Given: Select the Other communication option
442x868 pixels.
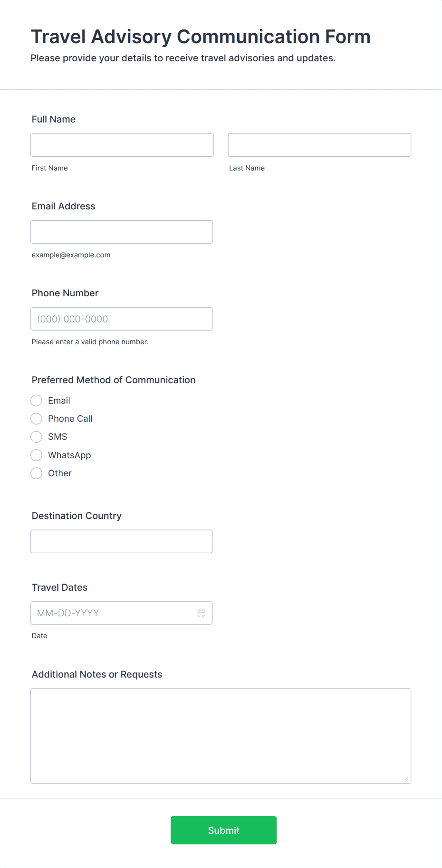Looking at the screenshot, I should (x=37, y=473).
